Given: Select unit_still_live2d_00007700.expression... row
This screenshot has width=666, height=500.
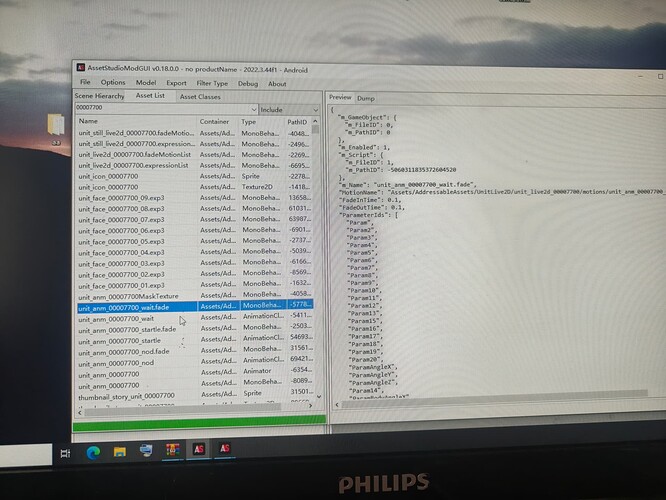Looking at the screenshot, I should (x=195, y=144).
